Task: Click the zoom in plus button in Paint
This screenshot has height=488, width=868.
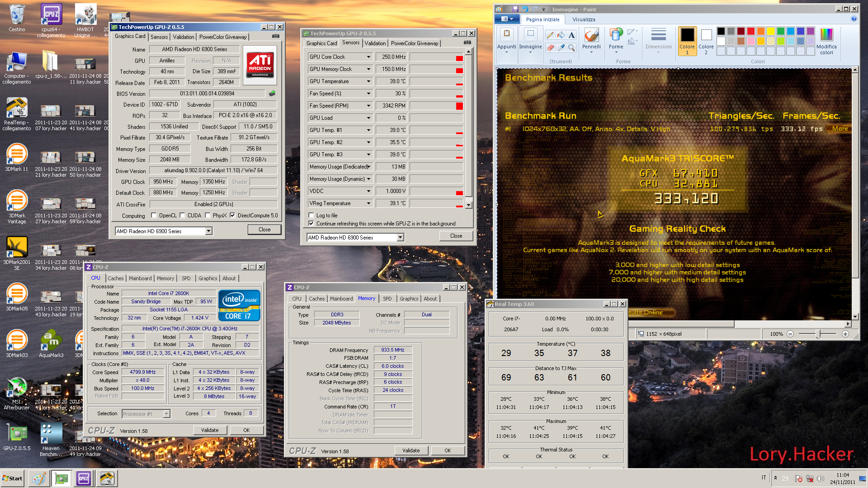Action: coord(845,334)
